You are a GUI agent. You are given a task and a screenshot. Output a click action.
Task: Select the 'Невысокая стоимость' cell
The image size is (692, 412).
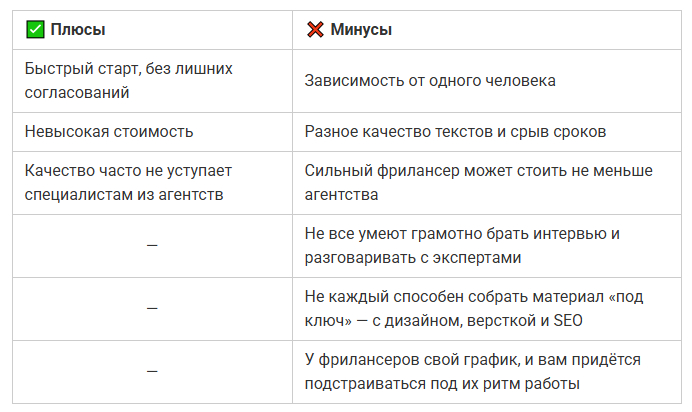tap(109, 131)
